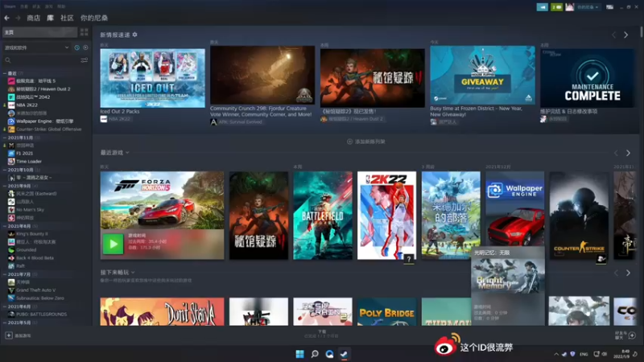The image size is (644, 362).
Task: Open the 库 library tab
Action: tap(50, 18)
